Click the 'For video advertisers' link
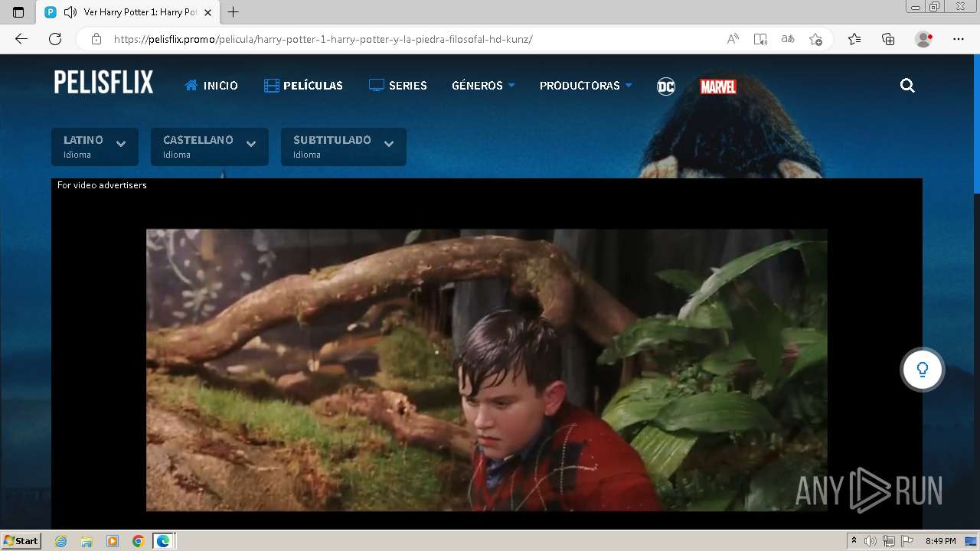Image resolution: width=980 pixels, height=551 pixels. [x=102, y=185]
